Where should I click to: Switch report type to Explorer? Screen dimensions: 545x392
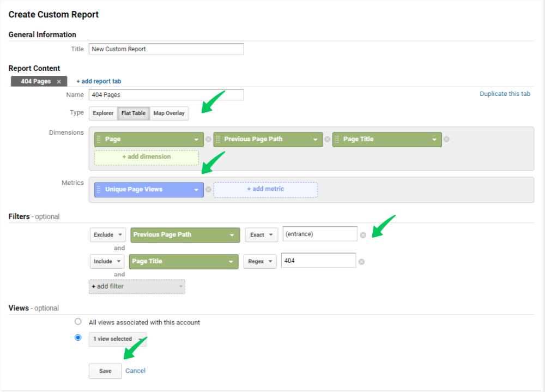coord(102,113)
